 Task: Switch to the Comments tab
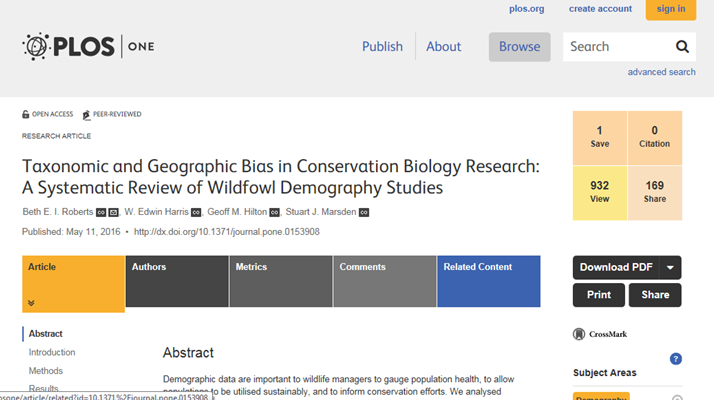385,281
